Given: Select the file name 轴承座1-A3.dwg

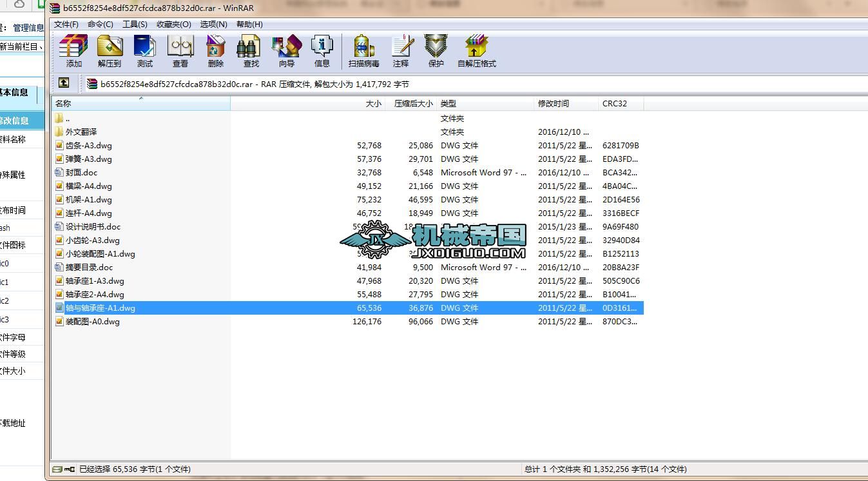Looking at the screenshot, I should click(95, 280).
